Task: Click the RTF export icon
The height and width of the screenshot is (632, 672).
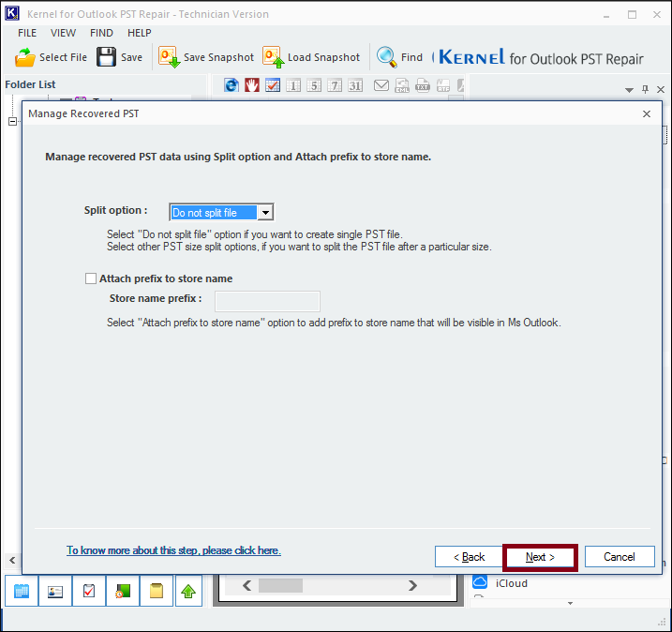Action: [x=443, y=85]
